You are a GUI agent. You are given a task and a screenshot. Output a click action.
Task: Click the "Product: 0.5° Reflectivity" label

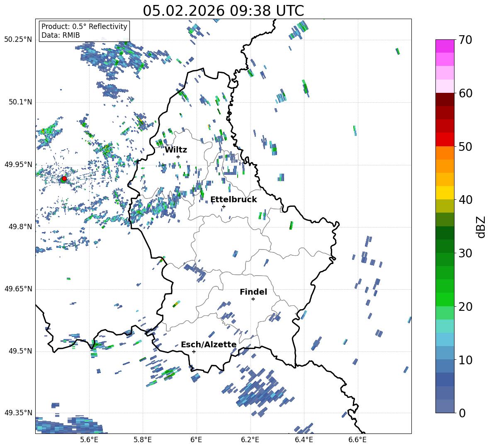click(x=84, y=26)
